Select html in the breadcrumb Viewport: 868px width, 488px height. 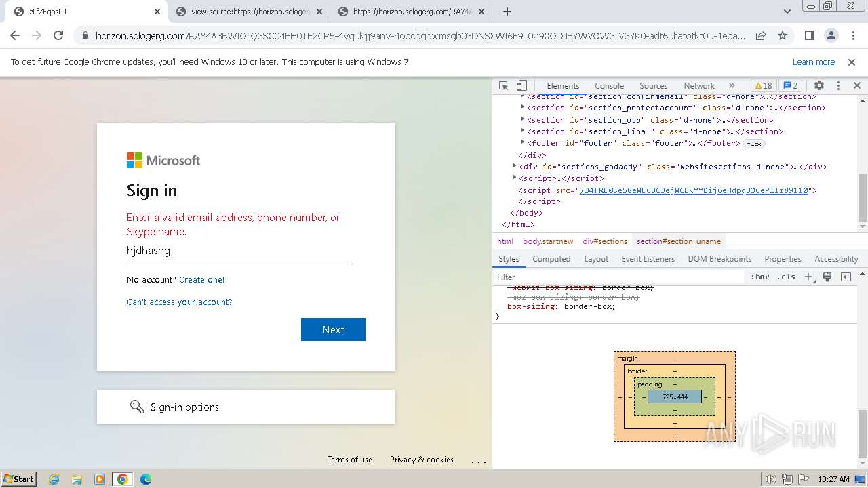coord(505,241)
